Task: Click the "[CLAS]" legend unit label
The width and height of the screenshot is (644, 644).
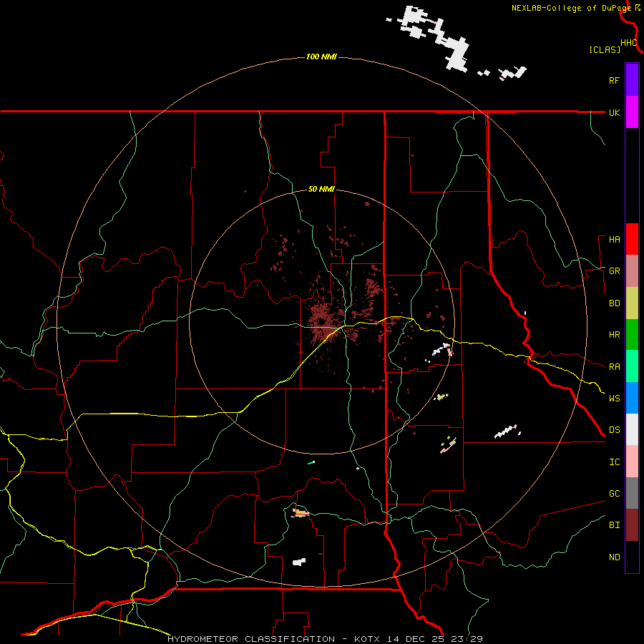Action: tap(605, 49)
